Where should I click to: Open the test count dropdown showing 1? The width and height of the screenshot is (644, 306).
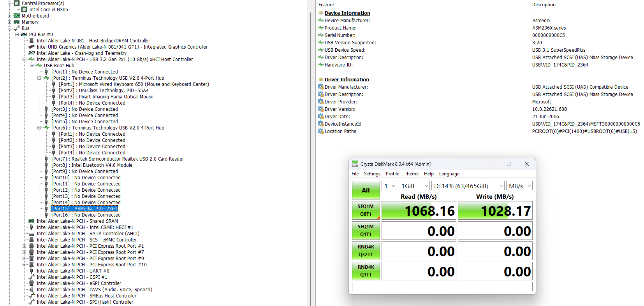pos(389,186)
